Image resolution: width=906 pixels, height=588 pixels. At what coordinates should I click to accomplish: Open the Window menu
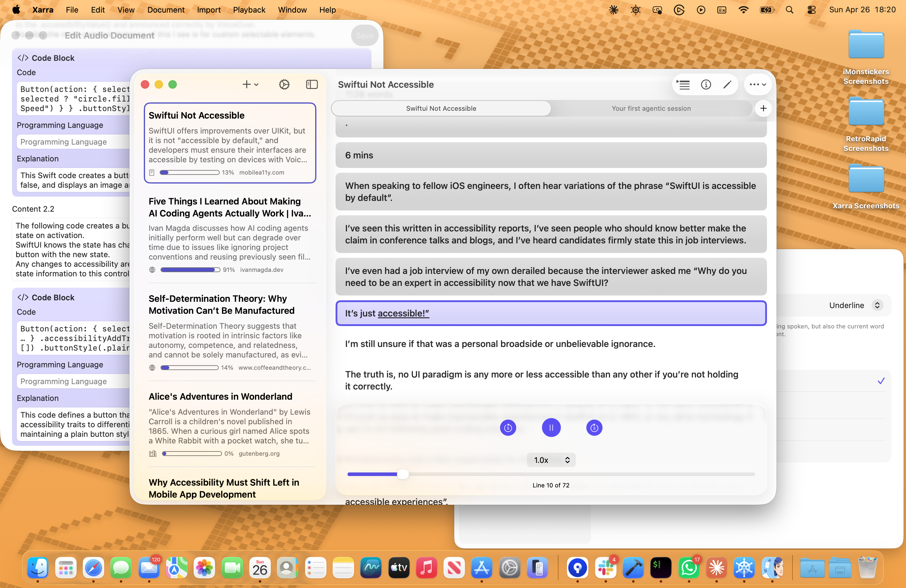(292, 10)
